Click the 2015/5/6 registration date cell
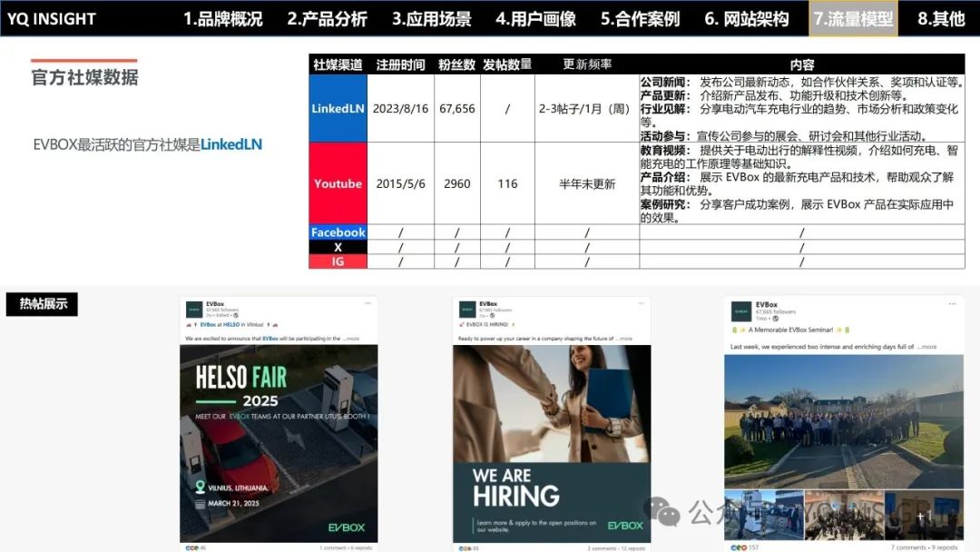Screen dimensions: 980x552 401,183
